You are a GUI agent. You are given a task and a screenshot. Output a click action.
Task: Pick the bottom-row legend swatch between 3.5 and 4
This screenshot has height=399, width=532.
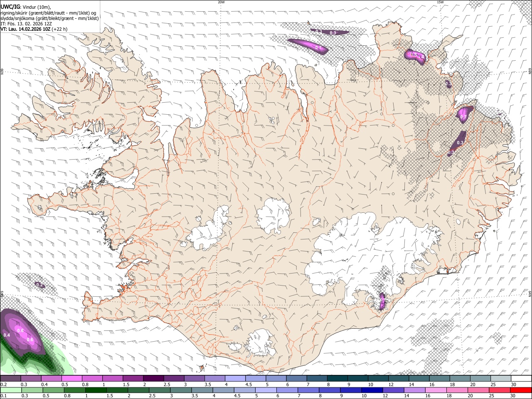point(202,390)
